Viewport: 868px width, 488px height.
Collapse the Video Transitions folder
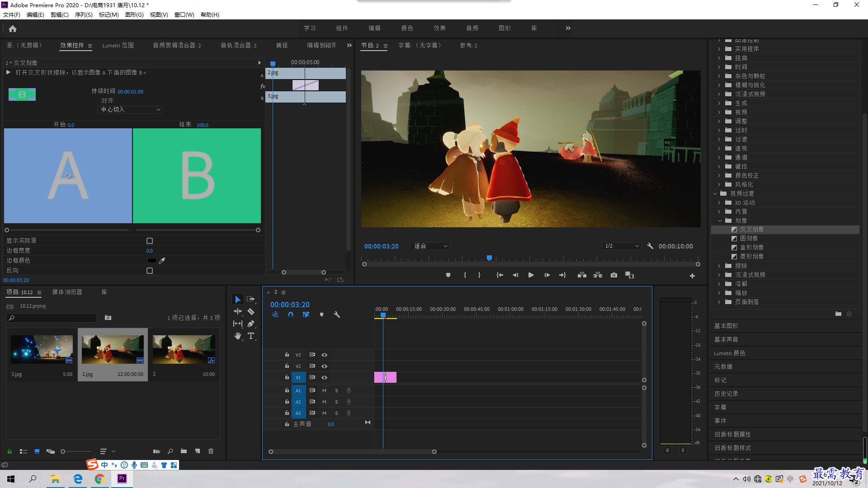715,194
